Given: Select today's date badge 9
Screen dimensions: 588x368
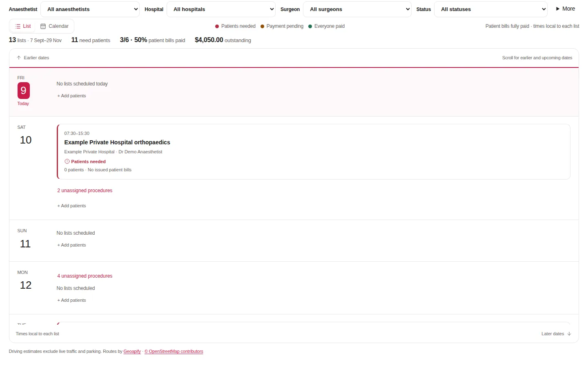Looking at the screenshot, I should point(23,90).
